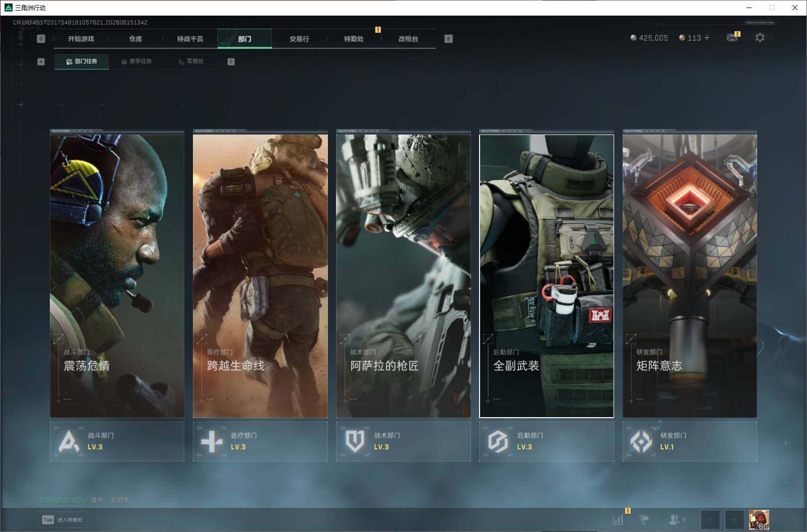Open the player avatar portrait

[759, 520]
